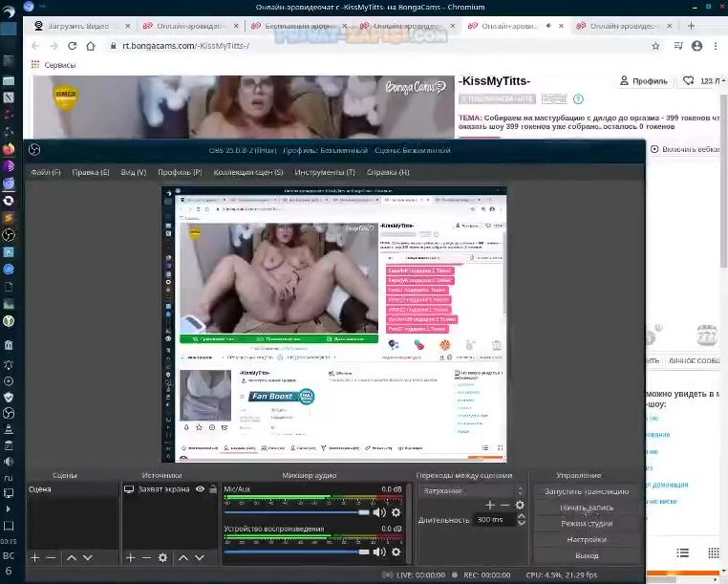Click the Начать запись button

[587, 508]
